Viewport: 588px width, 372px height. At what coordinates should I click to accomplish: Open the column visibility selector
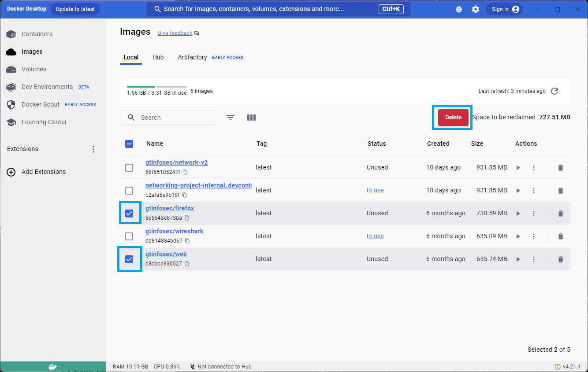tap(251, 118)
